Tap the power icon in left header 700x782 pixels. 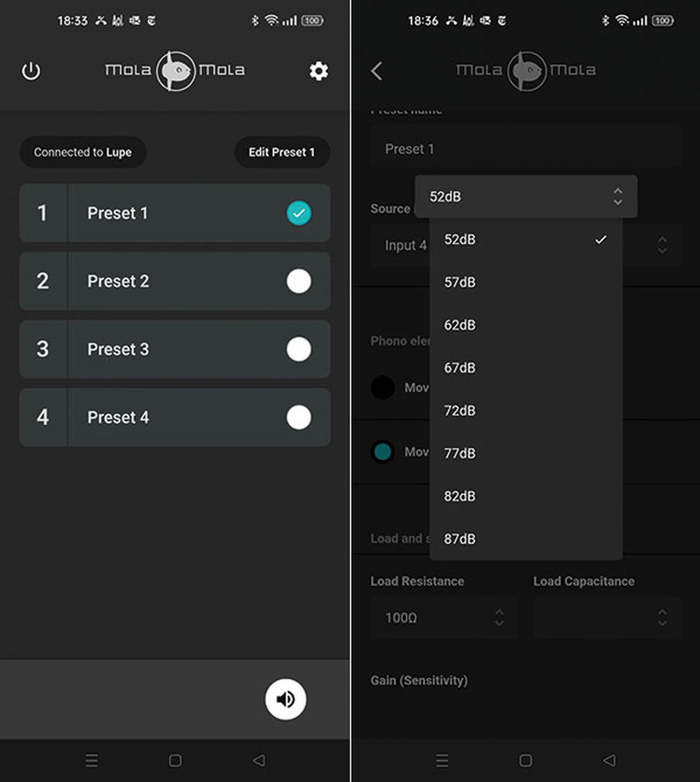pyautogui.click(x=31, y=71)
